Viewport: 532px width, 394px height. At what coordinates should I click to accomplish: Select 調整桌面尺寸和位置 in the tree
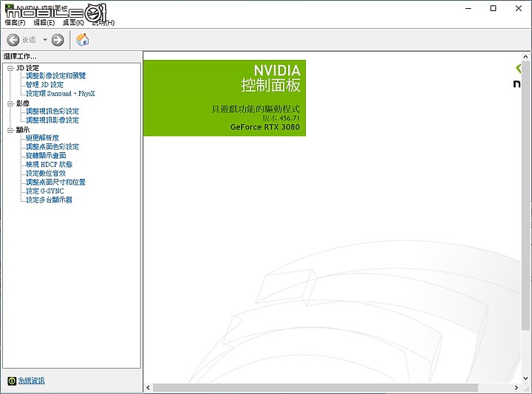56,182
